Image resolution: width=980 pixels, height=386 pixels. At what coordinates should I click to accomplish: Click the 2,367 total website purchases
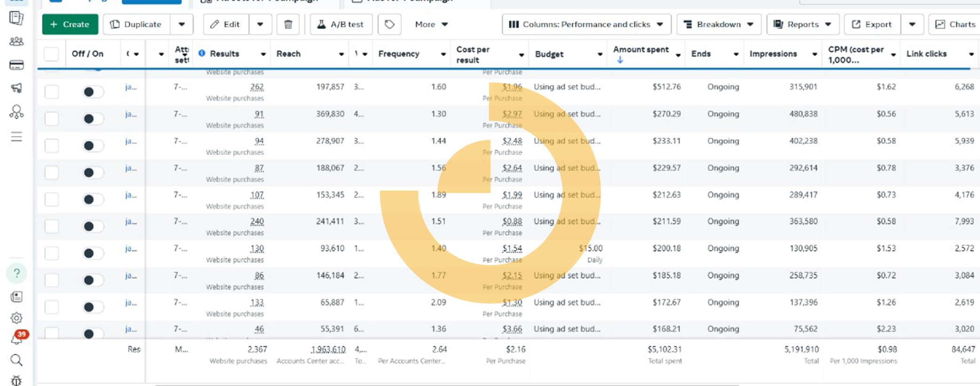tap(257, 349)
